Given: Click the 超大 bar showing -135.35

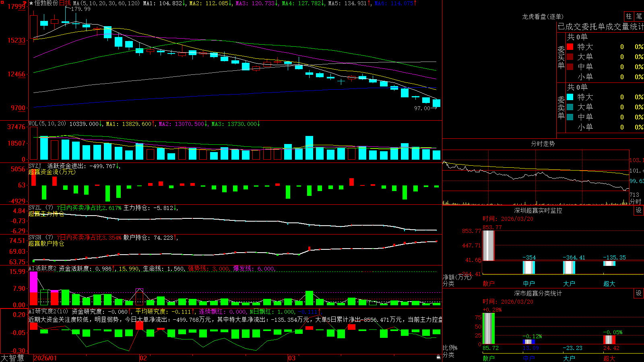Looking at the screenshot, I should click(609, 263).
